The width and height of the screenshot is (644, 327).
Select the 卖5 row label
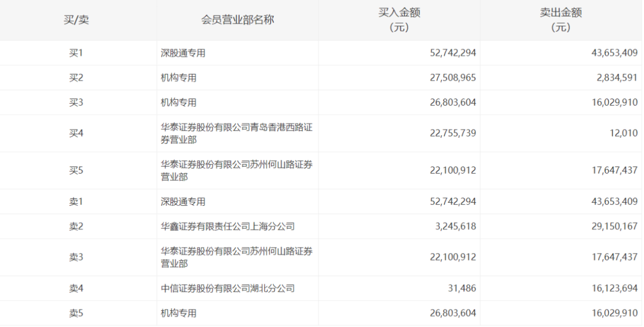tap(76, 313)
